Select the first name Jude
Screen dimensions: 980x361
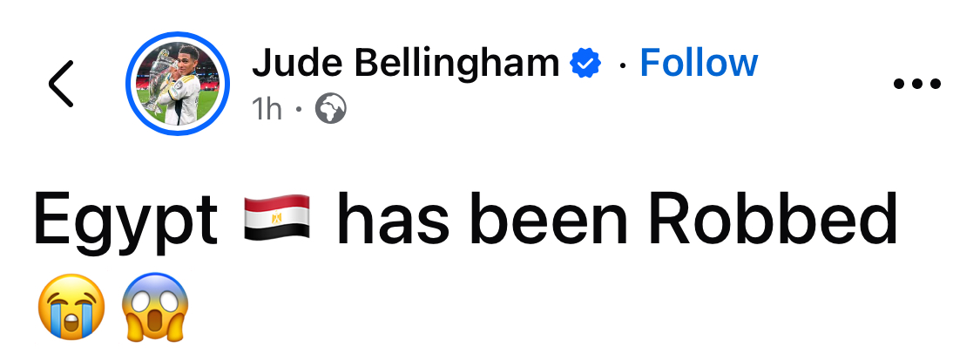point(298,63)
